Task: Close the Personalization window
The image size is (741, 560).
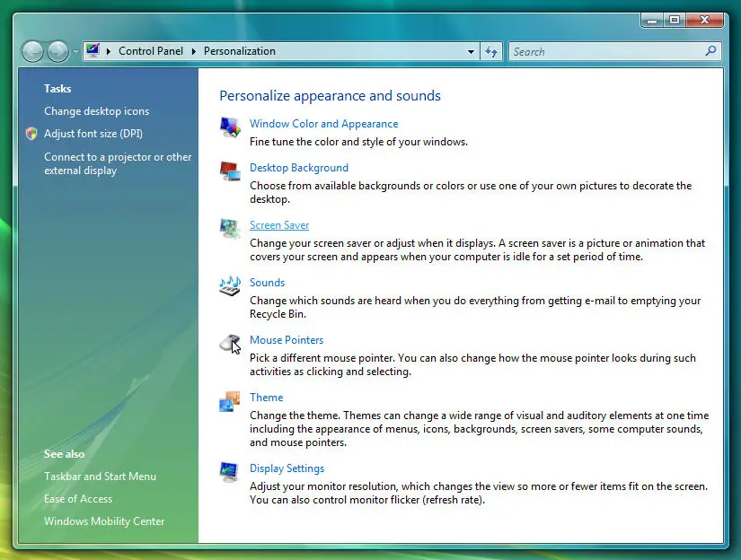Action: [704, 21]
